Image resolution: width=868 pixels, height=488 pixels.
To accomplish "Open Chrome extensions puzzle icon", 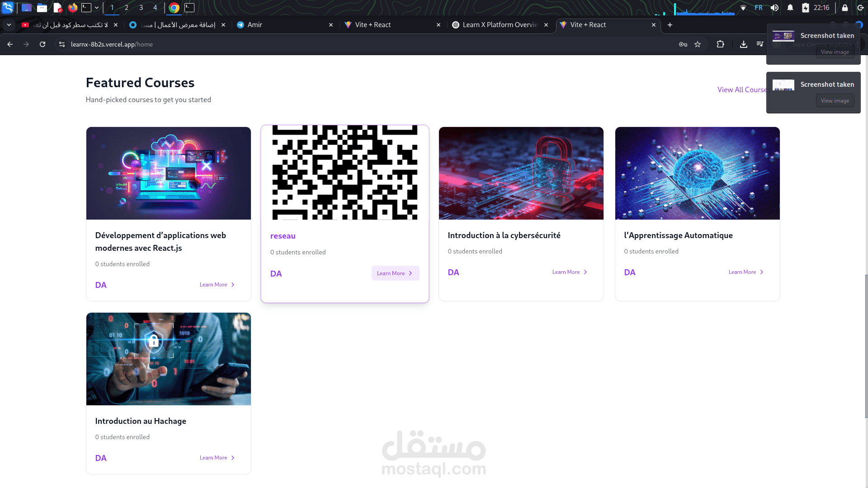I will [x=720, y=44].
